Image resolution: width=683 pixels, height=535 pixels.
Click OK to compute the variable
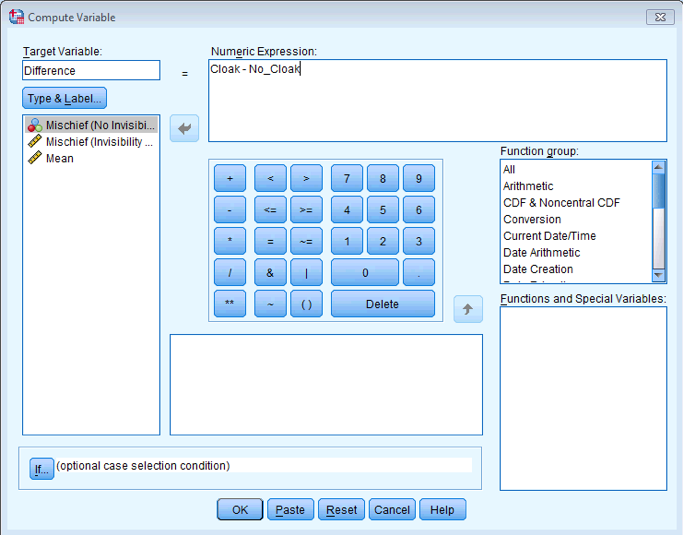240,510
